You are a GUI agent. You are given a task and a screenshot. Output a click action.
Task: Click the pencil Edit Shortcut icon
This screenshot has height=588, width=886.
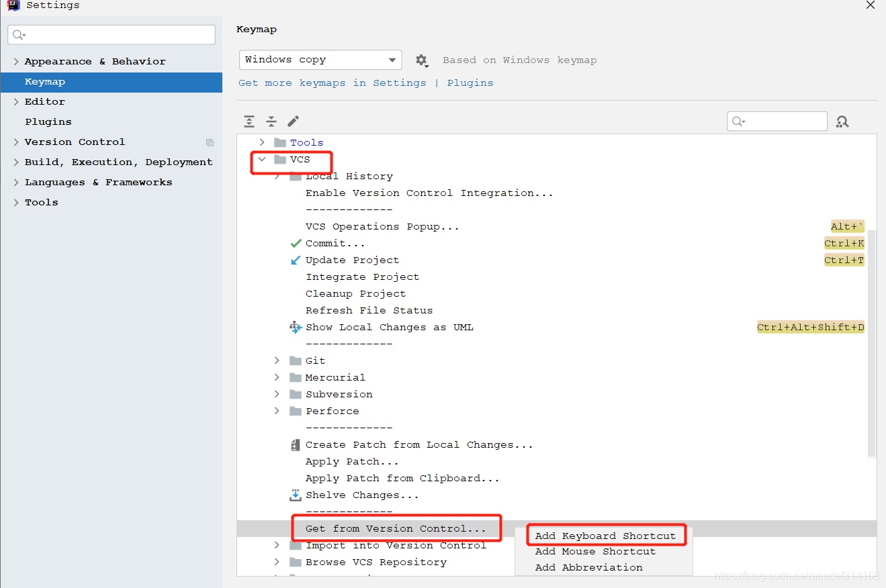[294, 121]
